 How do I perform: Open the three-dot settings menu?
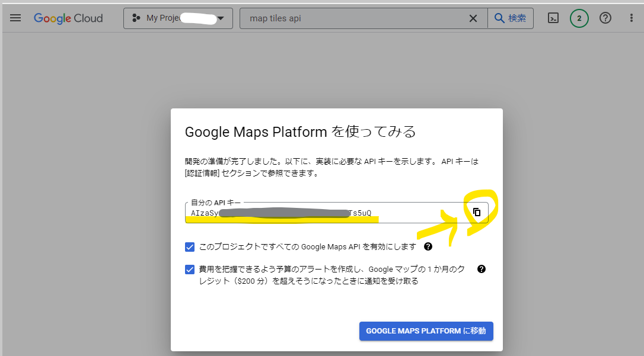coord(632,18)
